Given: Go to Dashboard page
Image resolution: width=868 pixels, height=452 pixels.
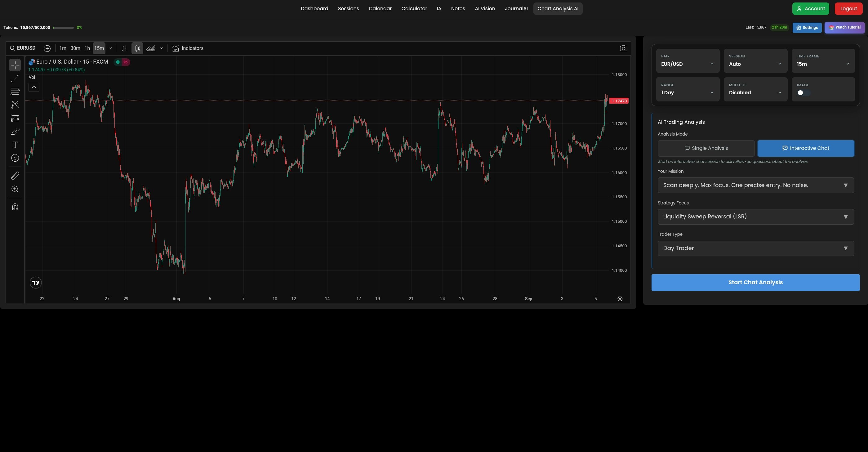Looking at the screenshot, I should point(314,9).
